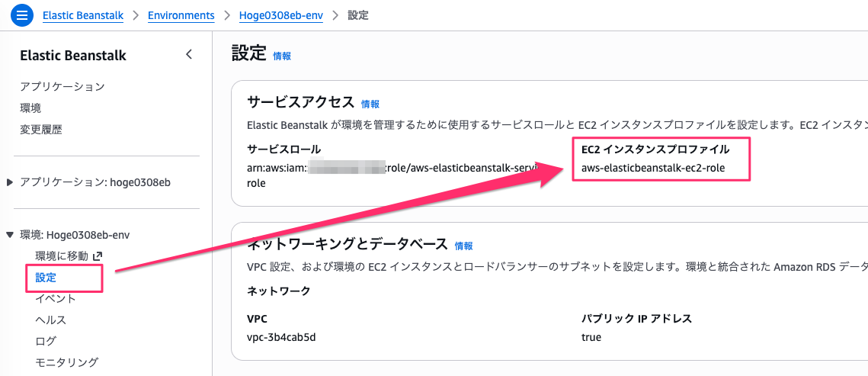868x376 pixels.
Task: Collapse the Elastic Beanstalk sidebar
Action: point(189,55)
